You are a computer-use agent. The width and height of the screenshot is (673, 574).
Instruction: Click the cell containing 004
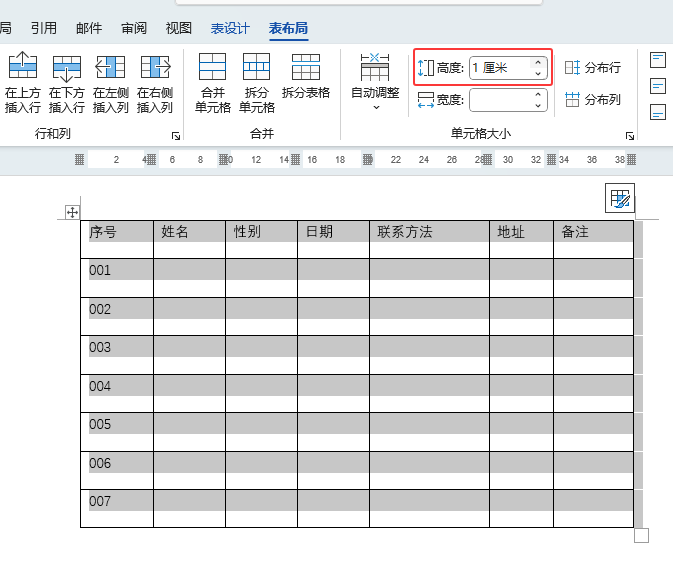point(117,394)
